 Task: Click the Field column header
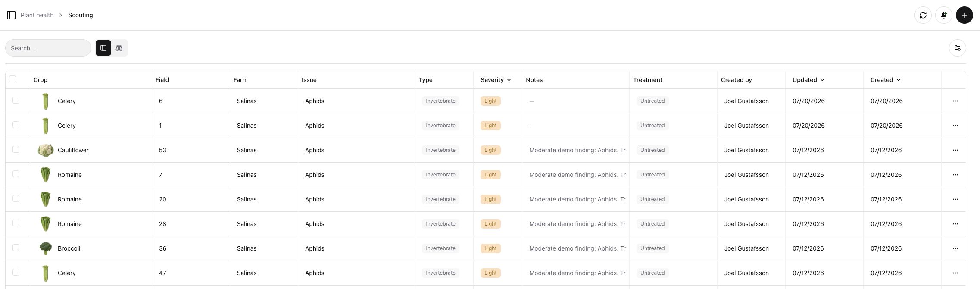point(162,80)
